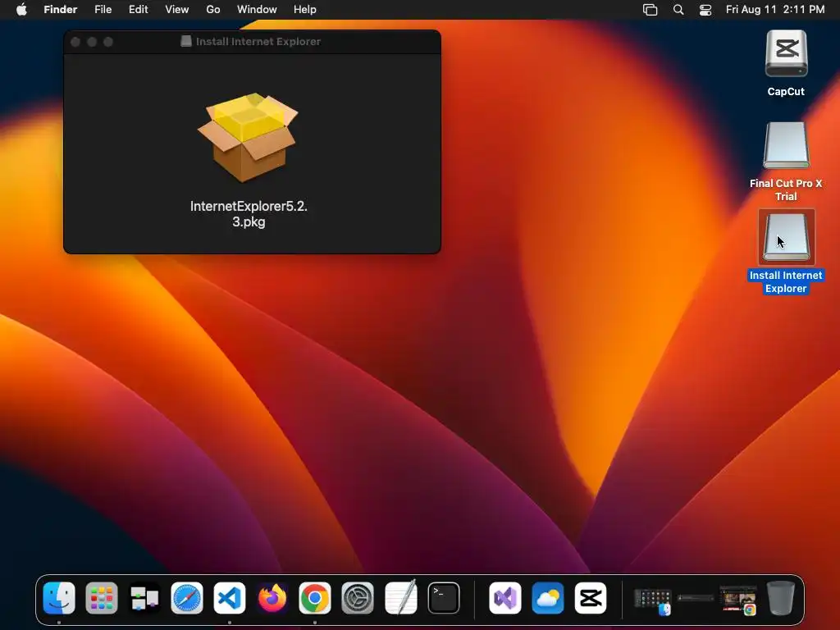This screenshot has height=630, width=840.
Task: Zoom the Install Internet Explorer window
Action: pos(108,42)
